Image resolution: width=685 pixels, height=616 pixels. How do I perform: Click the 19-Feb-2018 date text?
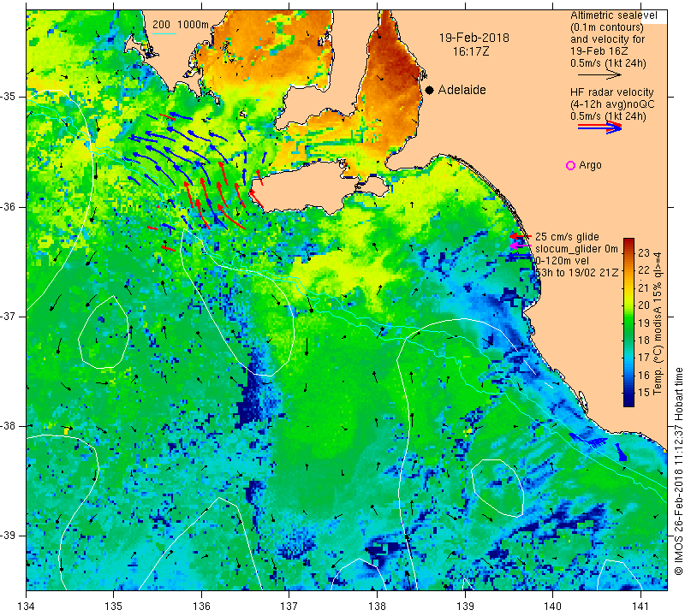[x=474, y=38]
